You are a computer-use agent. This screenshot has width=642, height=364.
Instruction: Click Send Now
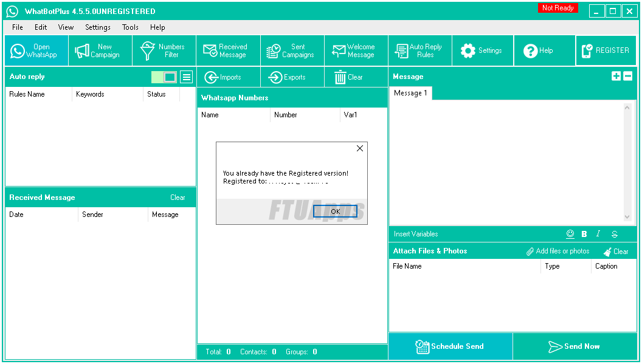pos(575,346)
